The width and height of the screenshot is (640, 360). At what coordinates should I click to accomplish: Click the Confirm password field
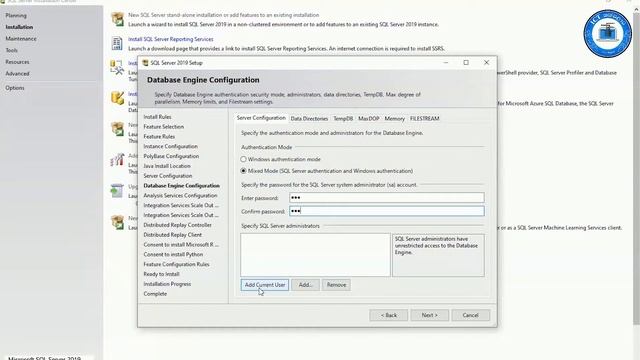point(387,211)
